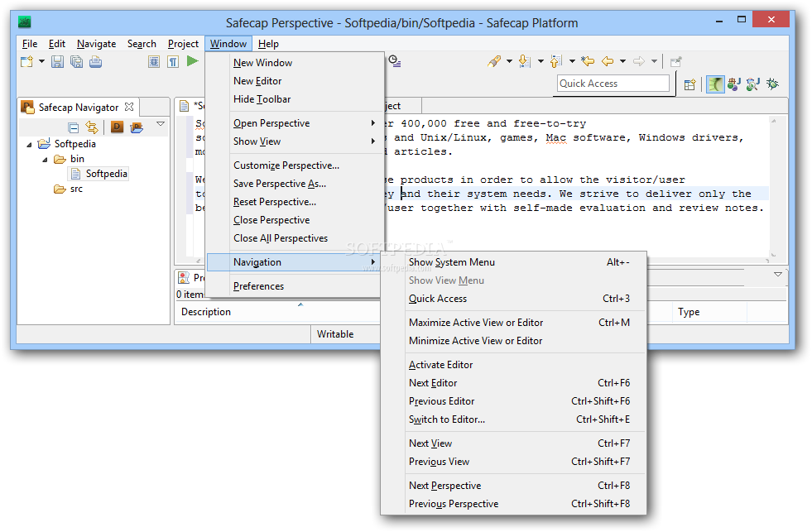Viewport: 812px width, 532px height.
Task: Open the Project menu
Action: [x=183, y=44]
